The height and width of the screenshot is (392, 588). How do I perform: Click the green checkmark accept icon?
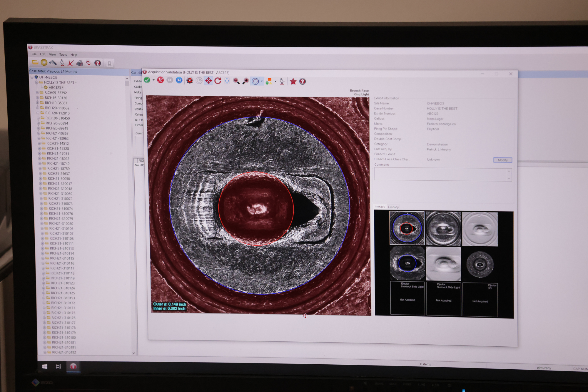tap(147, 80)
